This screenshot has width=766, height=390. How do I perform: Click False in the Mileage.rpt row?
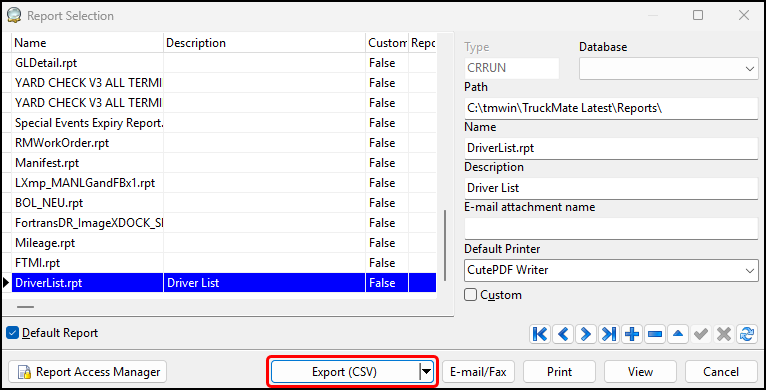click(x=387, y=243)
